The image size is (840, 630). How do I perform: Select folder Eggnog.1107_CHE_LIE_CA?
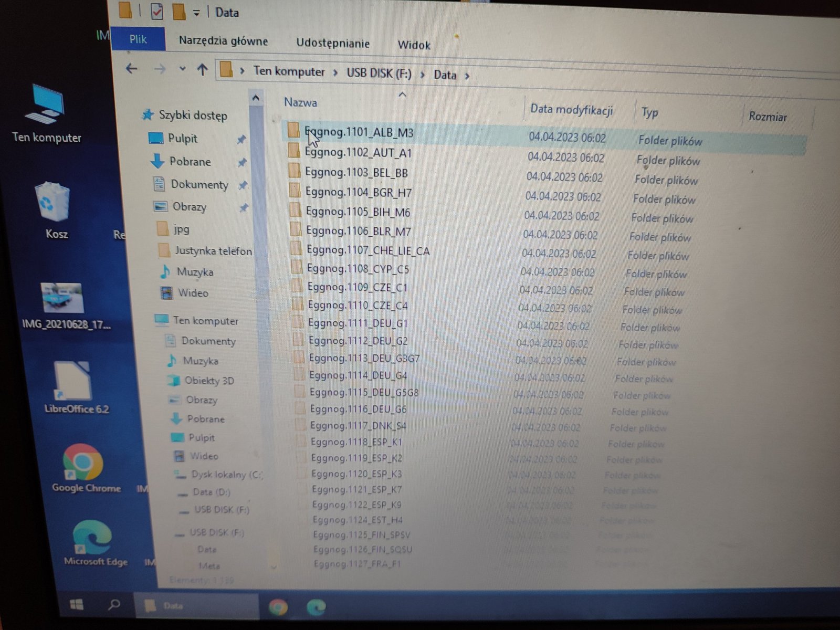click(368, 250)
